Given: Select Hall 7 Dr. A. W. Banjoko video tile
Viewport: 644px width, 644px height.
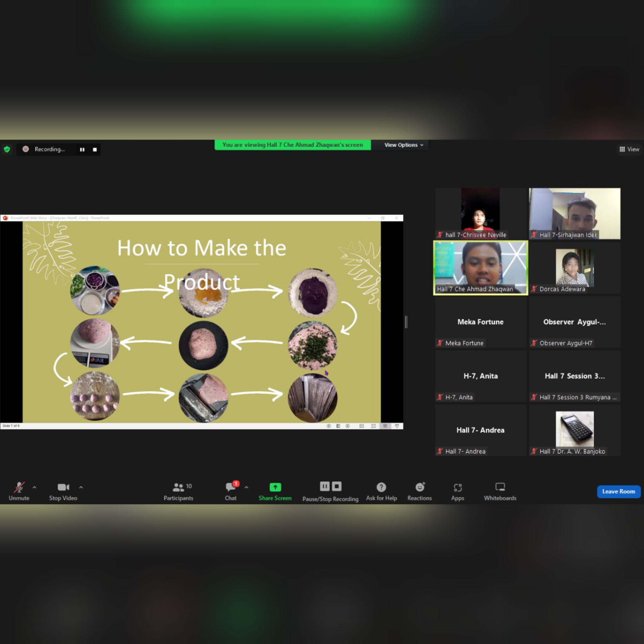Looking at the screenshot, I should coord(575,430).
